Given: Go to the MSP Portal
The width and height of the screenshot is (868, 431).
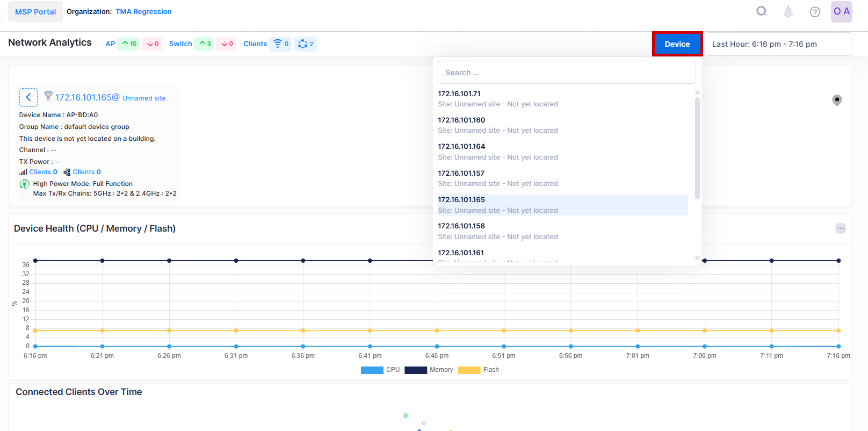Looking at the screenshot, I should [x=35, y=12].
